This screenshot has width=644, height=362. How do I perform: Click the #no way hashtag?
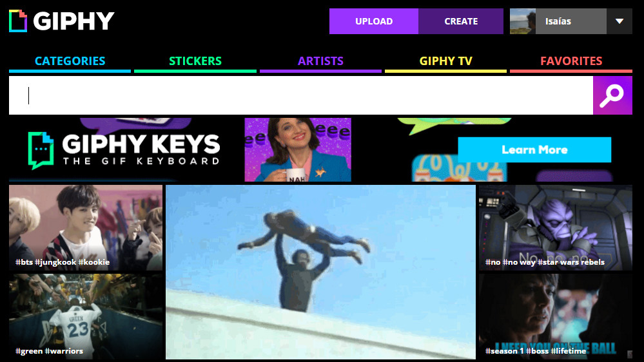519,262
